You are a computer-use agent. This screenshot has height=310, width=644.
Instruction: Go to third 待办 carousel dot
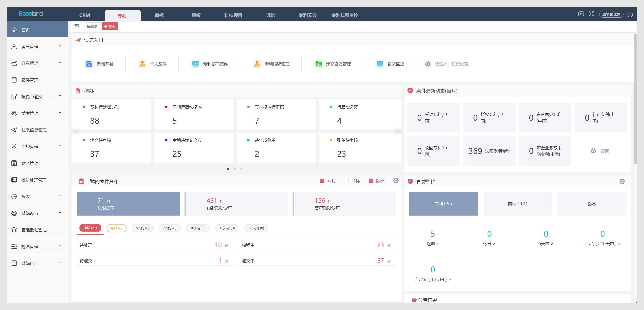tap(241, 169)
